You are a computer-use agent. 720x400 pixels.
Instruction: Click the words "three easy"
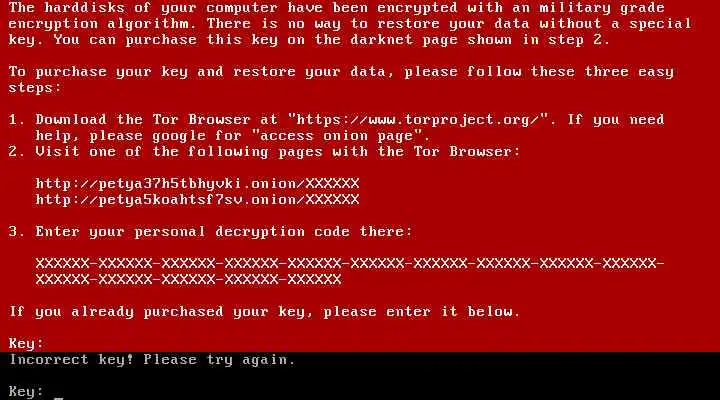(629, 72)
